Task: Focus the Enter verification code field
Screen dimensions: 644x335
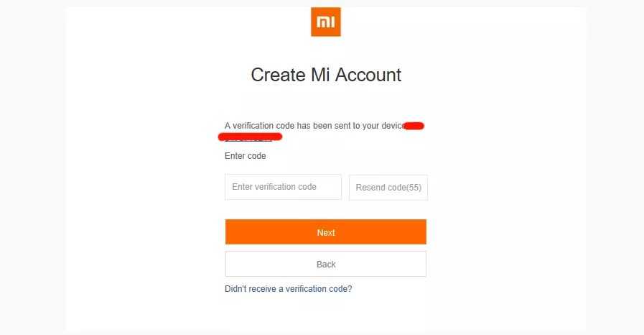Action: coord(283,187)
